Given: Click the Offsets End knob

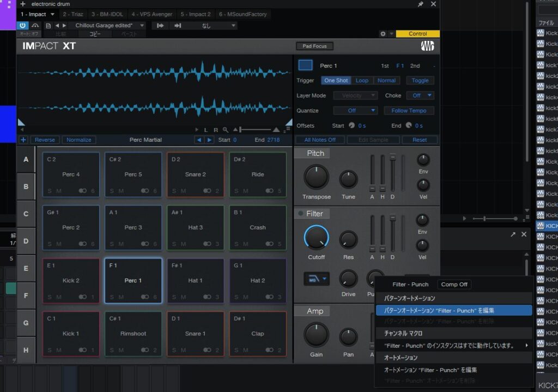Looking at the screenshot, I should (x=409, y=125).
